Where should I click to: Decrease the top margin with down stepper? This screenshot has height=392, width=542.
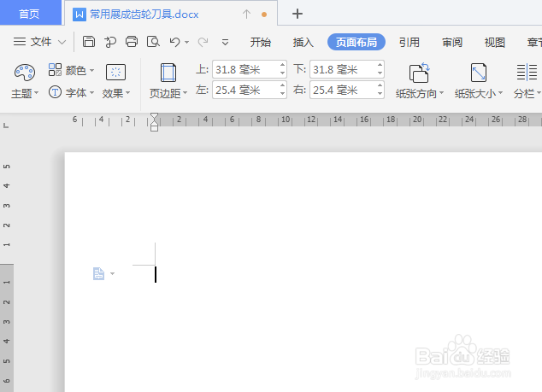[282, 73]
